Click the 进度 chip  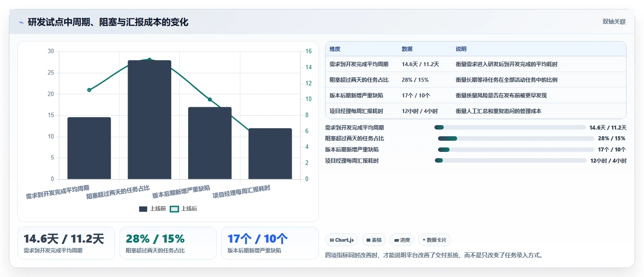(402, 240)
